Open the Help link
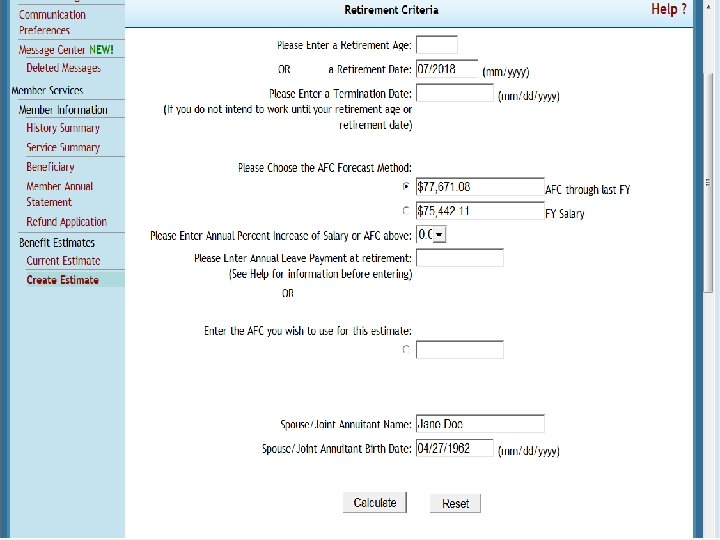This screenshot has width=720, height=540. point(669,9)
